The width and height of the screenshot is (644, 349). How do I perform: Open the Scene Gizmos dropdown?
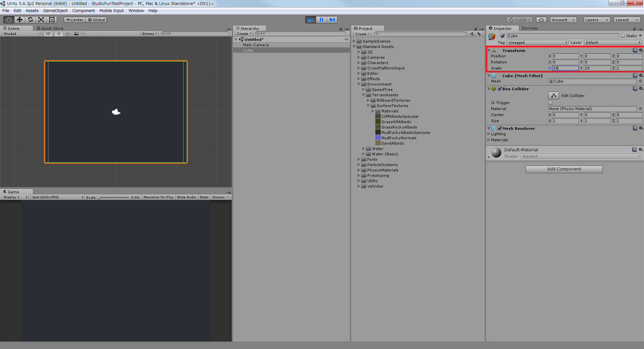point(149,34)
